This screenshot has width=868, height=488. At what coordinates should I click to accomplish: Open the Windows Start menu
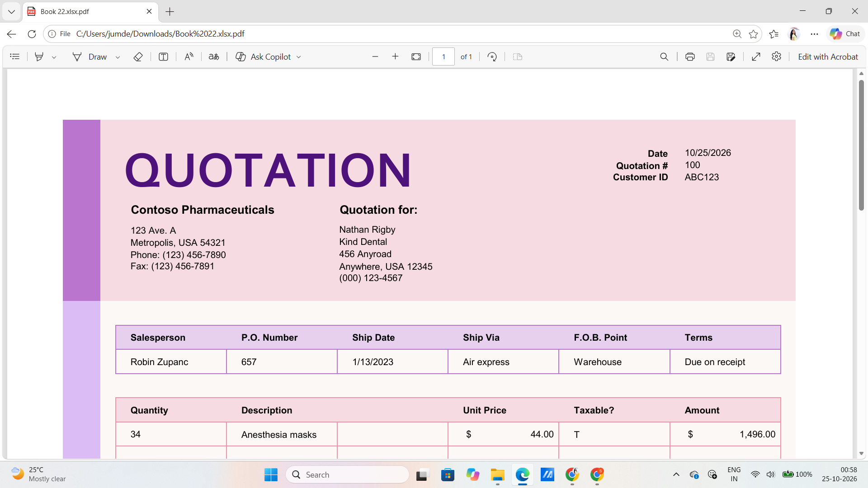coord(271,474)
